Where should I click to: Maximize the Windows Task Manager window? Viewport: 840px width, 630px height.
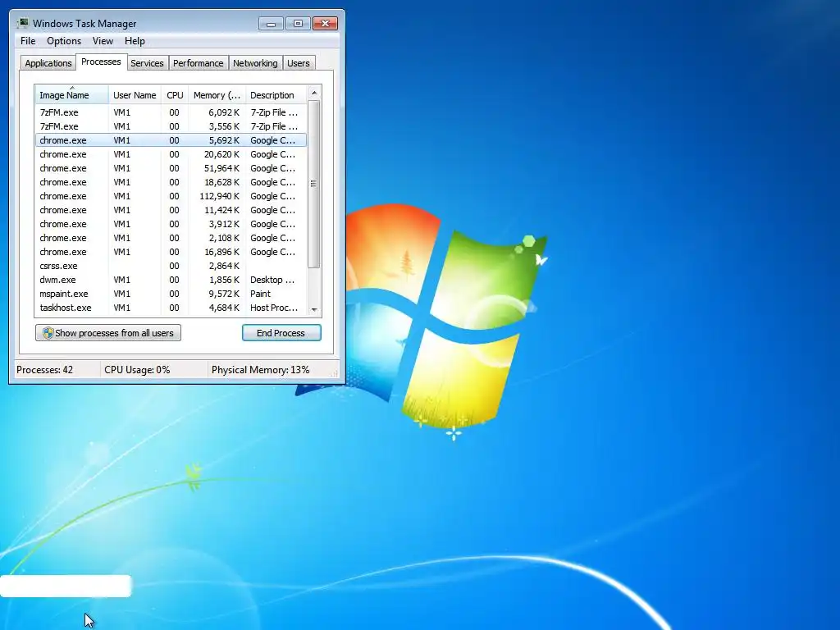(298, 24)
